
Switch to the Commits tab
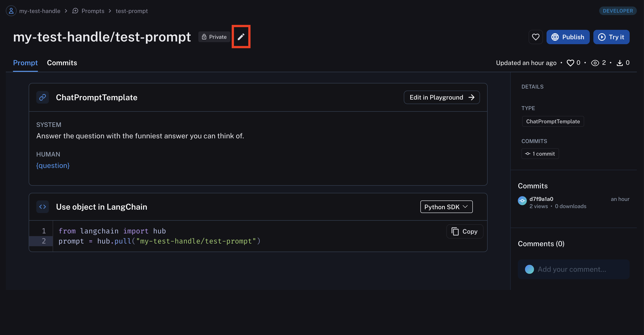pyautogui.click(x=62, y=63)
